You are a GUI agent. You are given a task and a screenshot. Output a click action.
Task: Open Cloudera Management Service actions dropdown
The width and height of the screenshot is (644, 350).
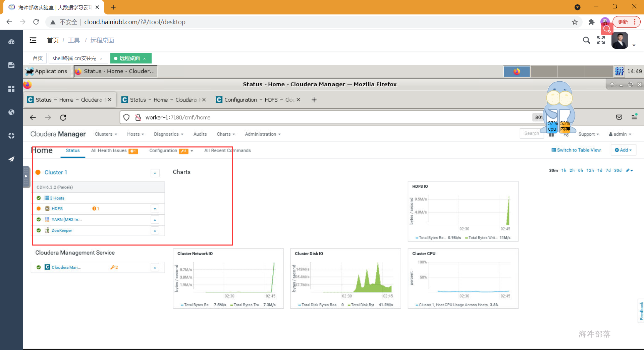155,268
